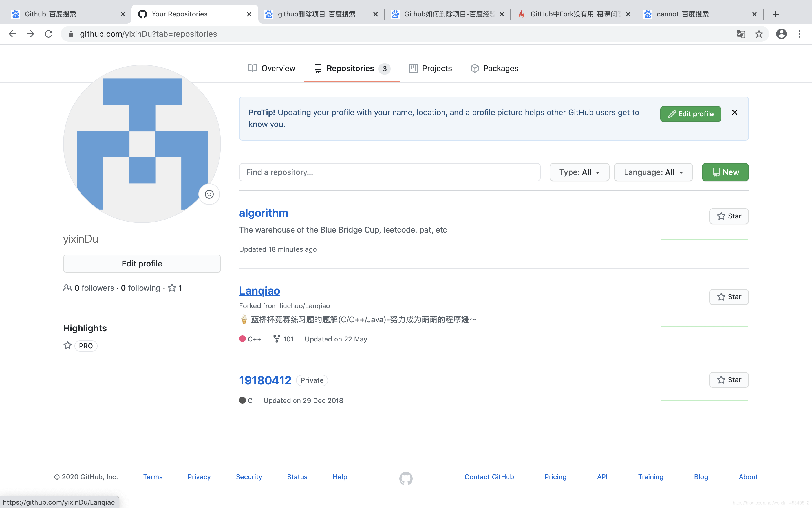This screenshot has height=508, width=812.
Task: Open a new browser tab
Action: [776, 14]
